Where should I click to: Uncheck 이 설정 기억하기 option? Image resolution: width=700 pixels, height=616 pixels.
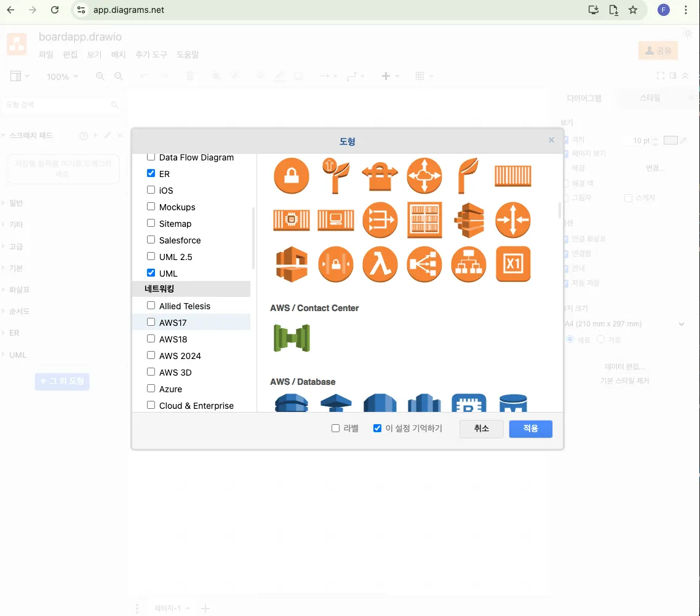tap(377, 428)
